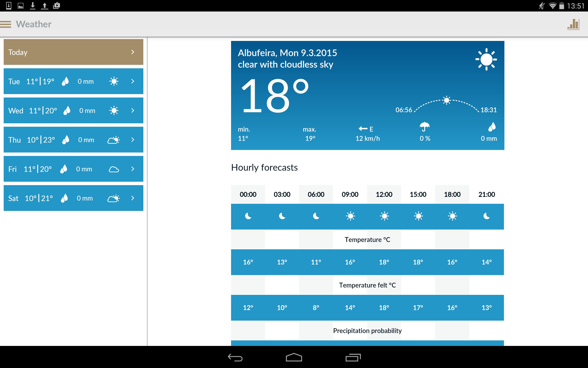The width and height of the screenshot is (588, 368).
Task: Click raindrop icon in Thu row
Action: pyautogui.click(x=66, y=140)
